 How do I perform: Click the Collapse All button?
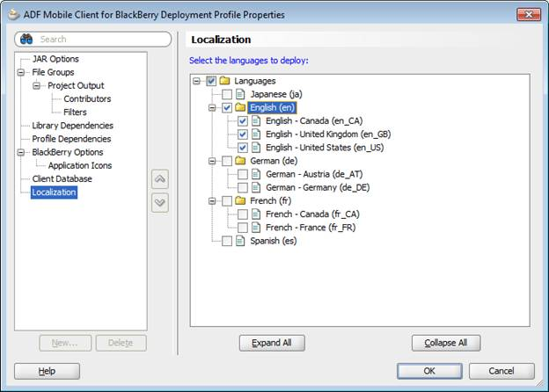coord(446,343)
